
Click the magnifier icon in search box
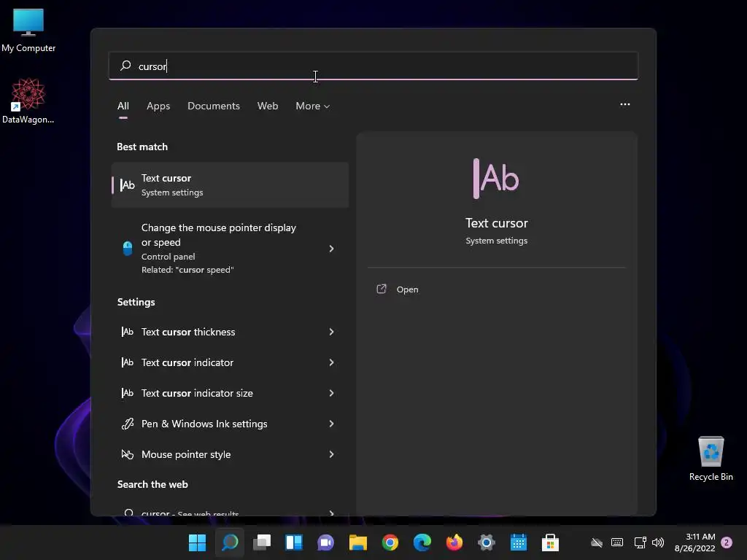pos(125,66)
